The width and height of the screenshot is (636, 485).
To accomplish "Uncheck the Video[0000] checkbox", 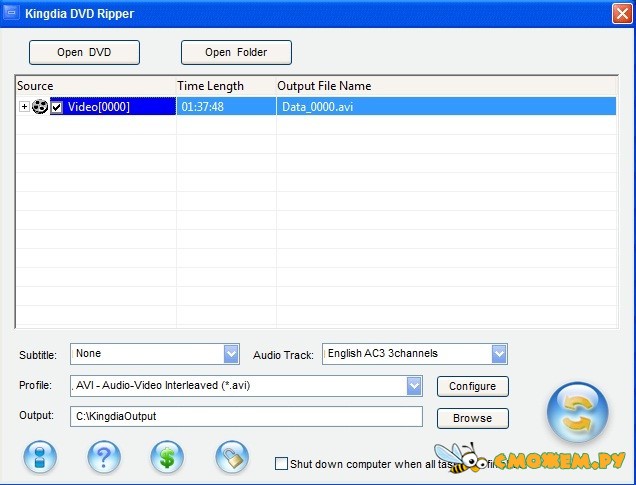I will pos(57,107).
